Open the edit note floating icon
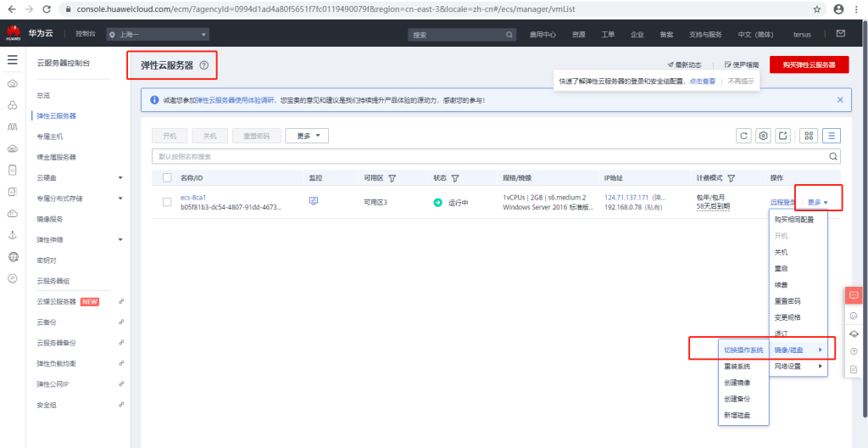The image size is (868, 448). pyautogui.click(x=853, y=369)
